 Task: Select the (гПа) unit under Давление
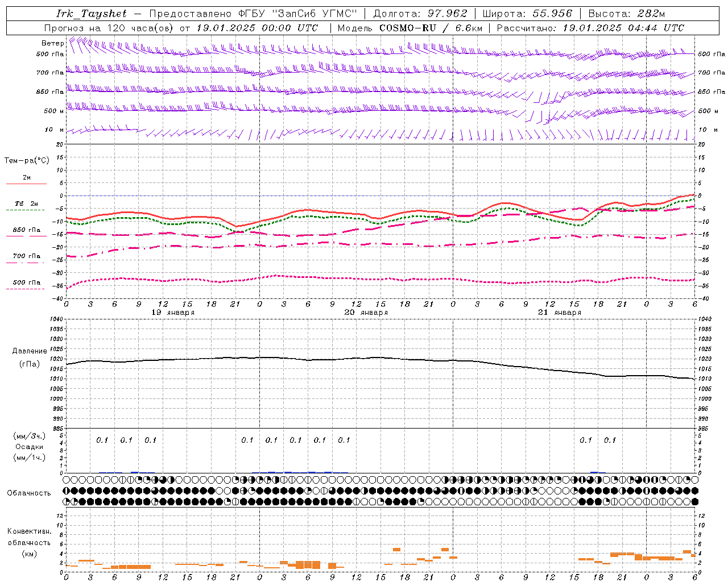30,364
